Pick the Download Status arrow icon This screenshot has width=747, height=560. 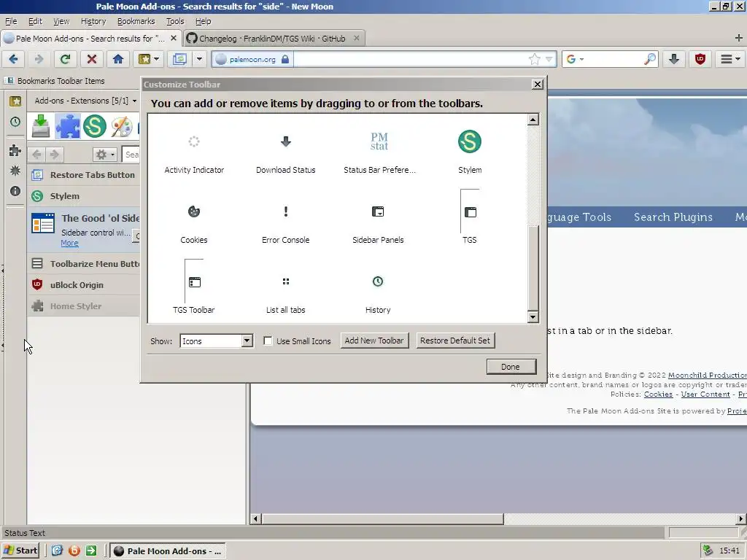[286, 141]
